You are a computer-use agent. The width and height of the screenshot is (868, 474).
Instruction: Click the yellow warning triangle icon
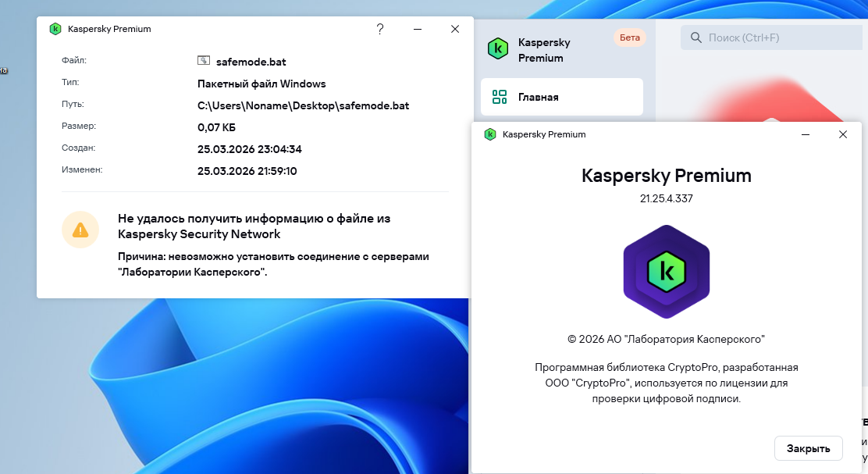(80, 230)
